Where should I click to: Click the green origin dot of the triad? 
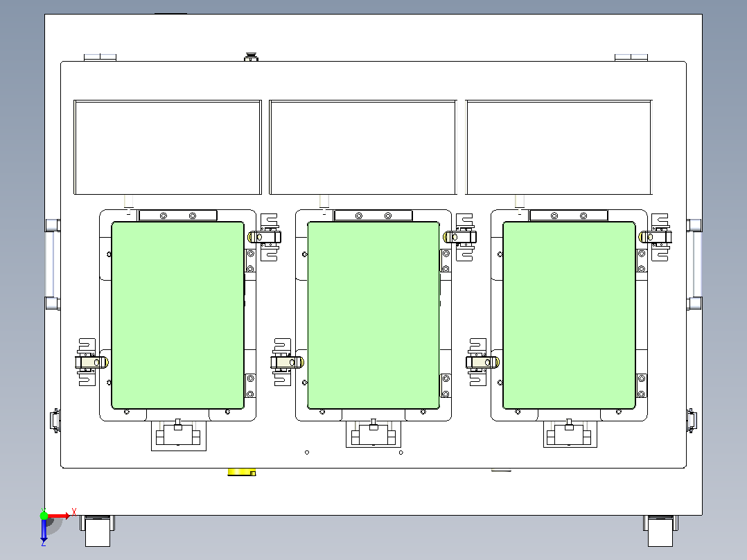coord(44,515)
